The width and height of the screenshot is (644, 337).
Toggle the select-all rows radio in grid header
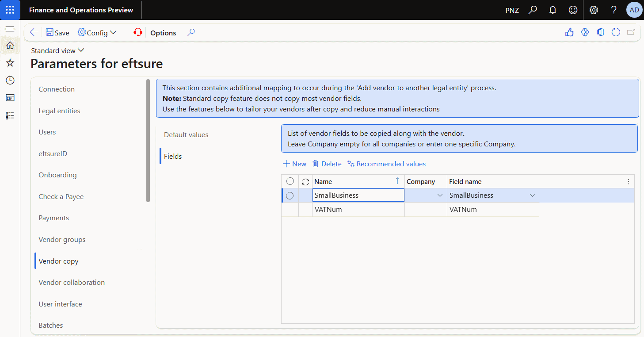[290, 181]
